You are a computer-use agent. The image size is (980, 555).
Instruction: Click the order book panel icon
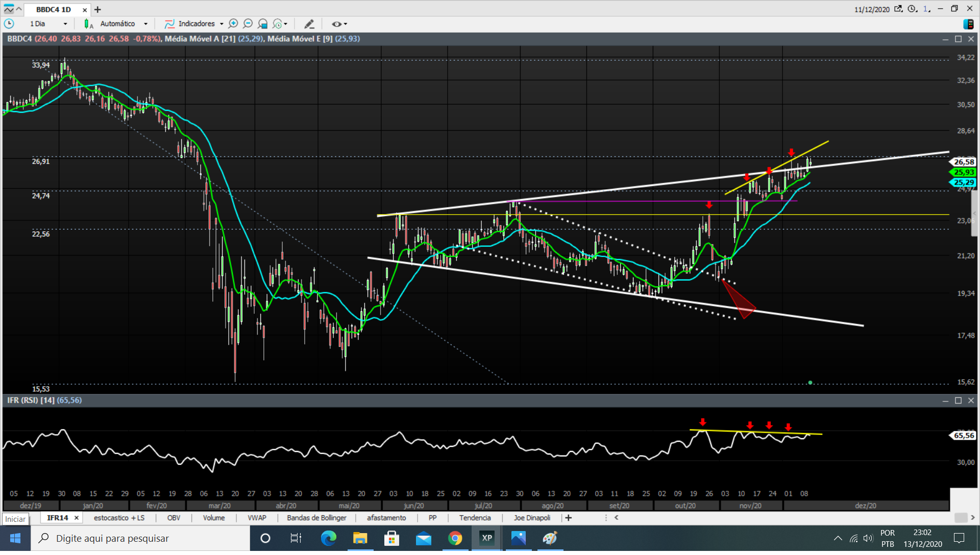968,24
